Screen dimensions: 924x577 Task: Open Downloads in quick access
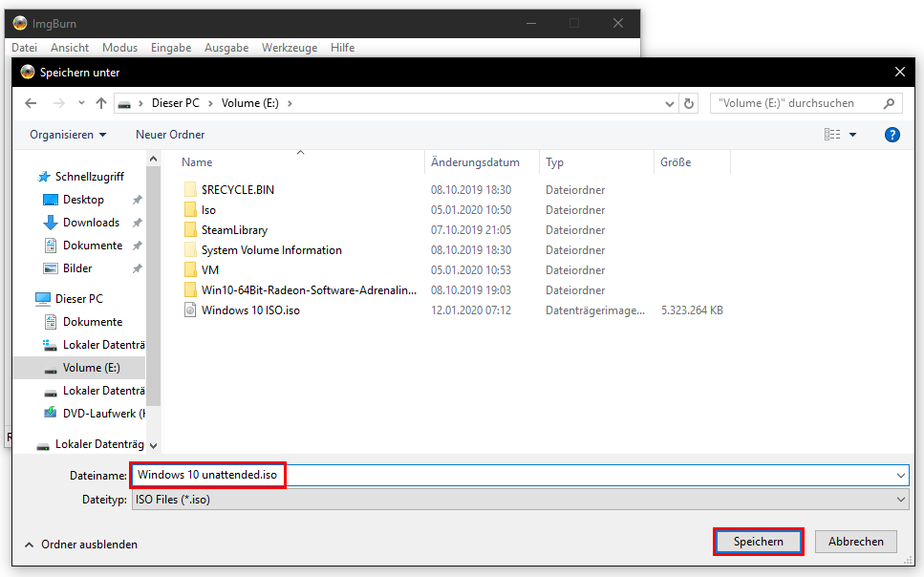coord(92,223)
